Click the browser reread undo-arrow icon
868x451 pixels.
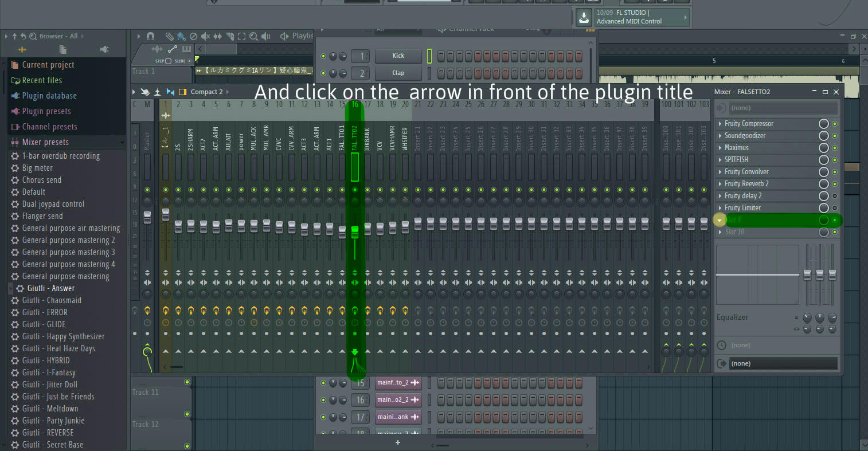(x=23, y=36)
